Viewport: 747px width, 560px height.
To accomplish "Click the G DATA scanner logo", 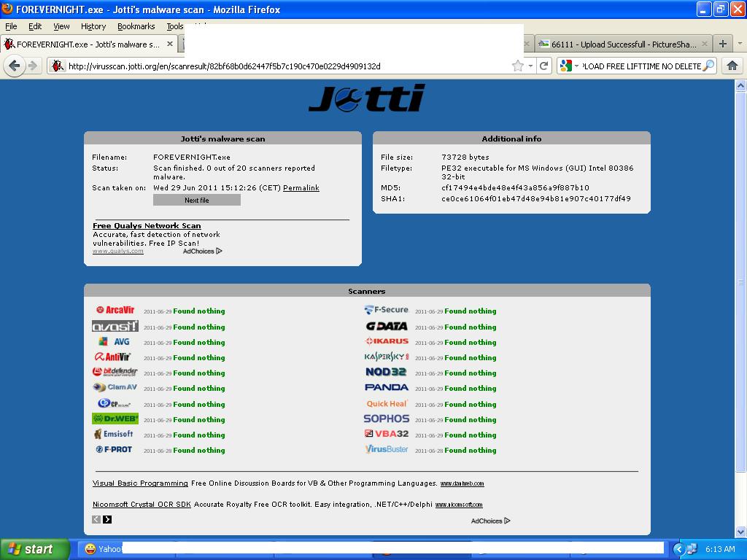I will point(387,326).
